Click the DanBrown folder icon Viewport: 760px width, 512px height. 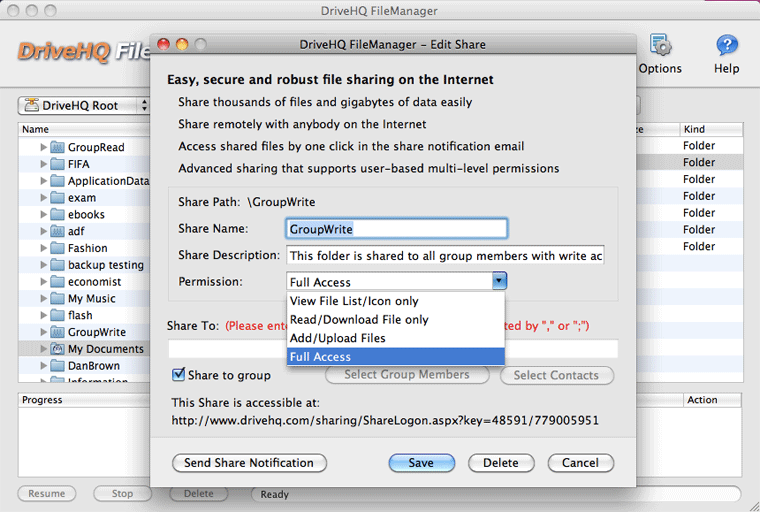click(57, 366)
